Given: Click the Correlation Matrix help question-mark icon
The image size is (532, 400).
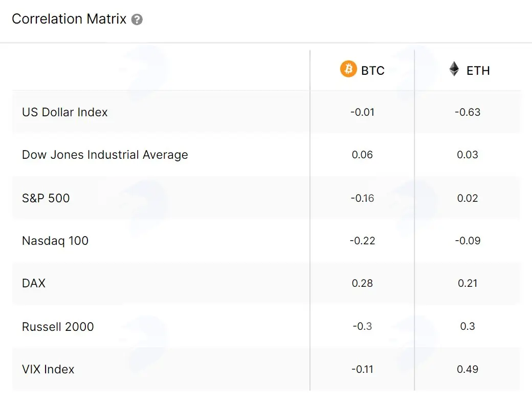Looking at the screenshot, I should click(x=137, y=19).
